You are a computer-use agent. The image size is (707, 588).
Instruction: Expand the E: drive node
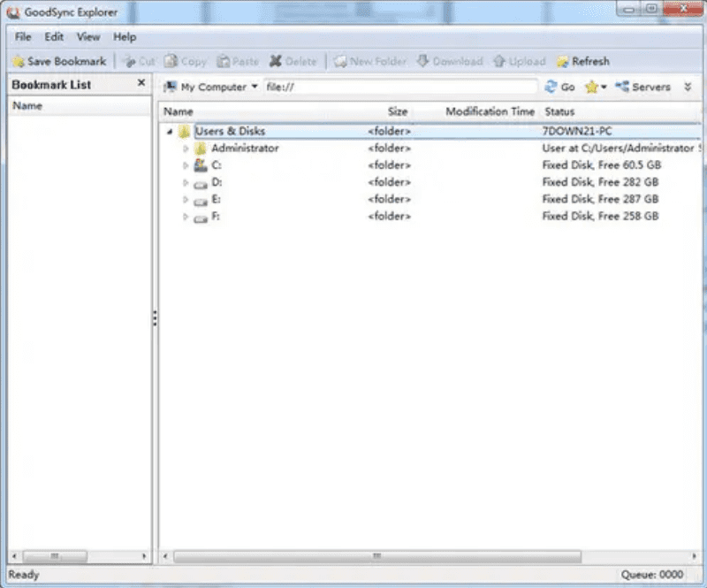tap(186, 200)
